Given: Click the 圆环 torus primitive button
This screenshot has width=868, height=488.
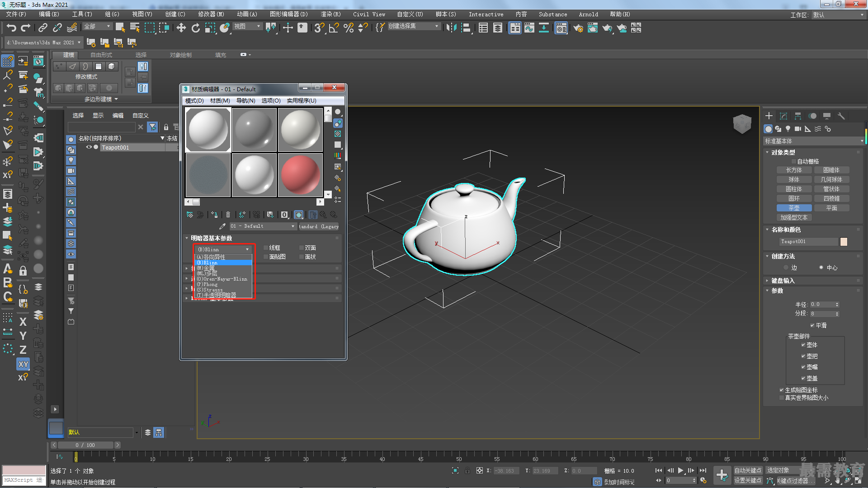Looking at the screenshot, I should click(794, 198).
